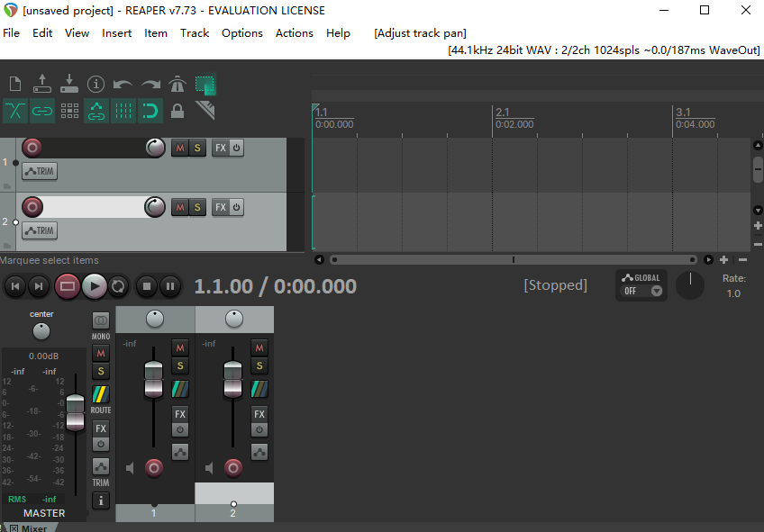
Task: Arm record on mixer channel 2
Action: pos(233,468)
